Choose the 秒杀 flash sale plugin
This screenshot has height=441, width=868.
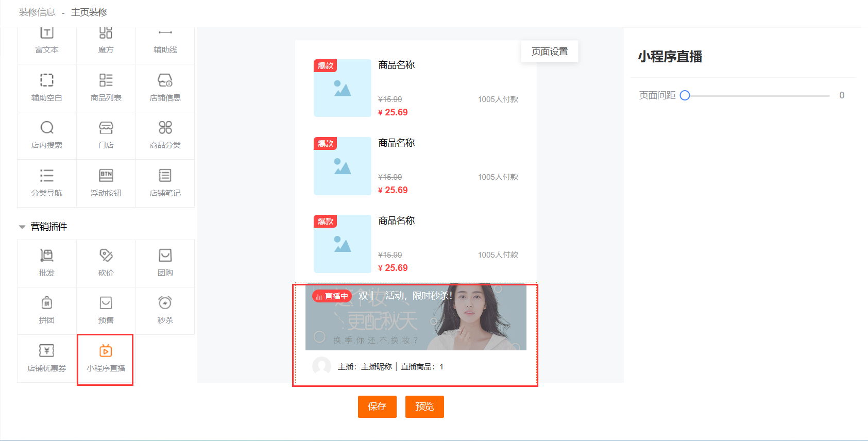point(165,311)
